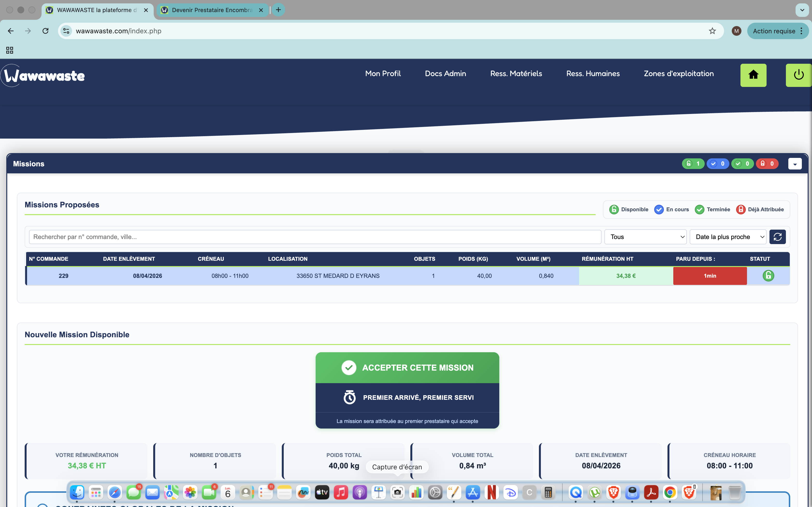The width and height of the screenshot is (812, 507).
Task: Click the green home icon in the navbar
Action: tap(753, 75)
